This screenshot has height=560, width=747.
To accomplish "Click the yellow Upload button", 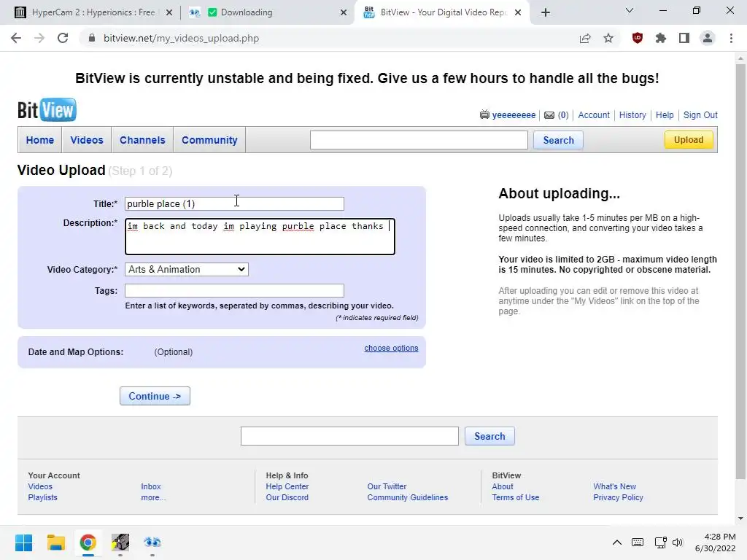I will tap(689, 139).
